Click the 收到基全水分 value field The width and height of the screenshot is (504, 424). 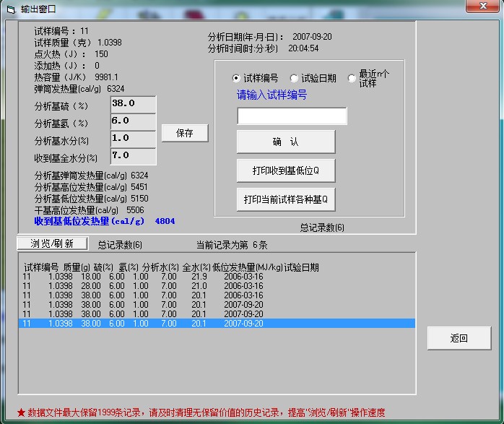click(133, 155)
